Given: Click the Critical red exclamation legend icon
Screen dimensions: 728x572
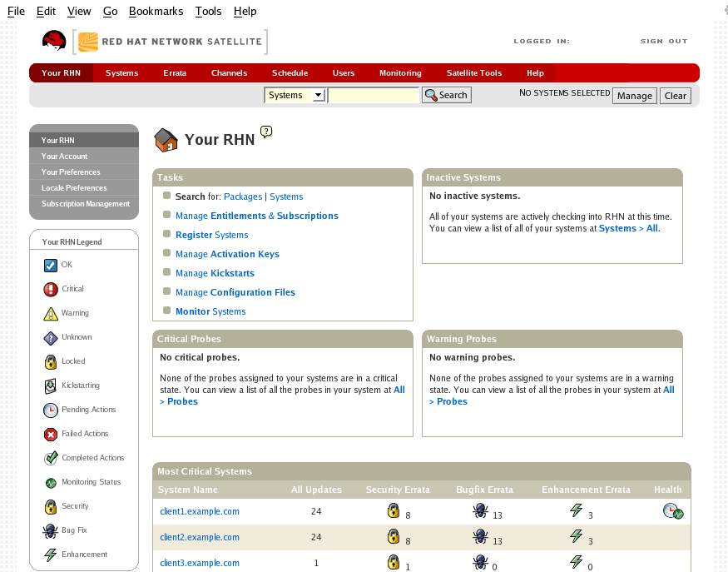Looking at the screenshot, I should pyautogui.click(x=51, y=290).
